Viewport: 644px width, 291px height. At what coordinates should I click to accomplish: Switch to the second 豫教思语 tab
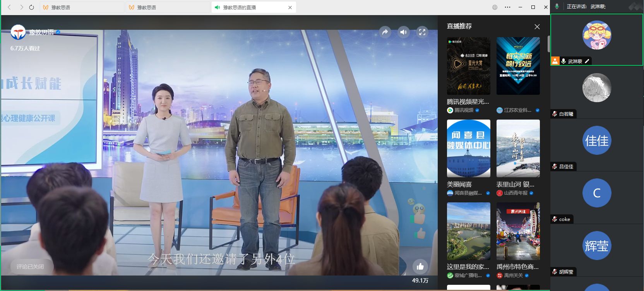coord(167,7)
